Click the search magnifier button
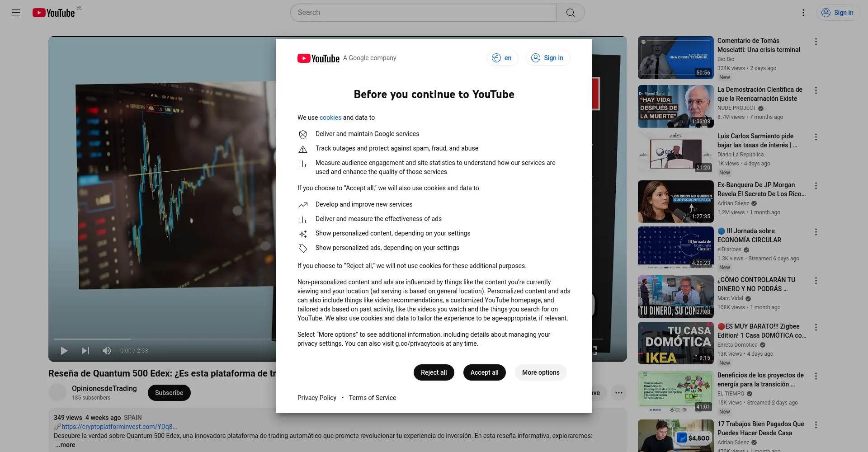The height and width of the screenshot is (452, 868). (571, 13)
